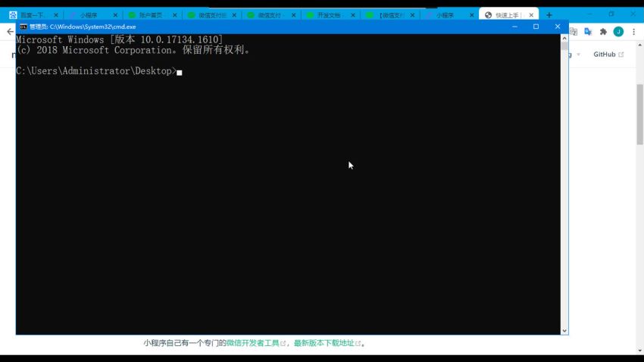Open the Extensions puzzle-piece menu
Image resolution: width=644 pixels, height=362 pixels.
tap(603, 32)
